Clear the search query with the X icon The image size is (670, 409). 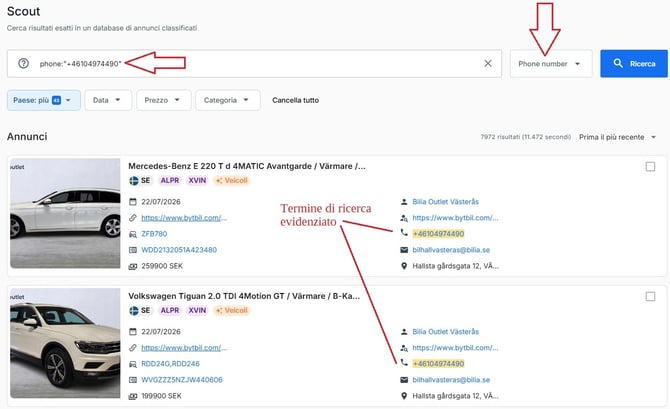click(x=488, y=63)
